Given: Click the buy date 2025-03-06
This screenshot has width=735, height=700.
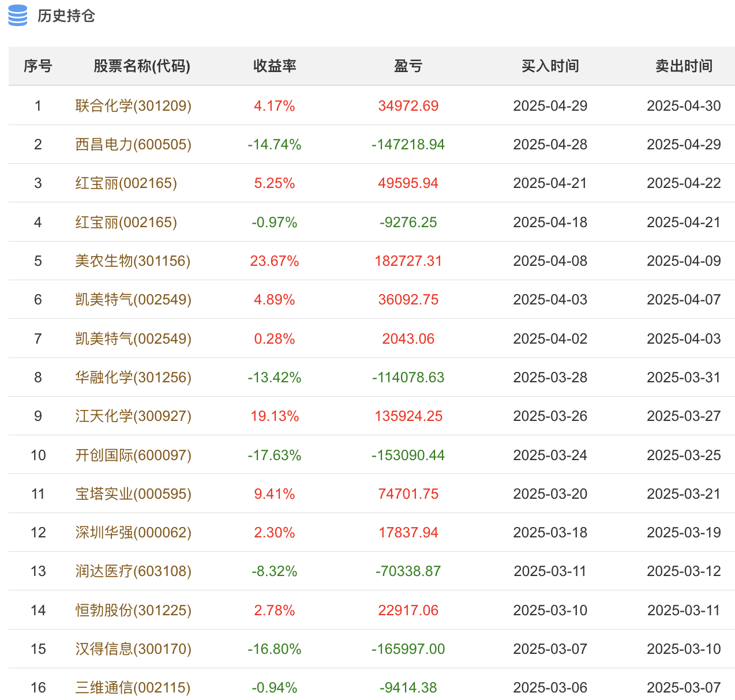Looking at the screenshot, I should pos(550,688).
